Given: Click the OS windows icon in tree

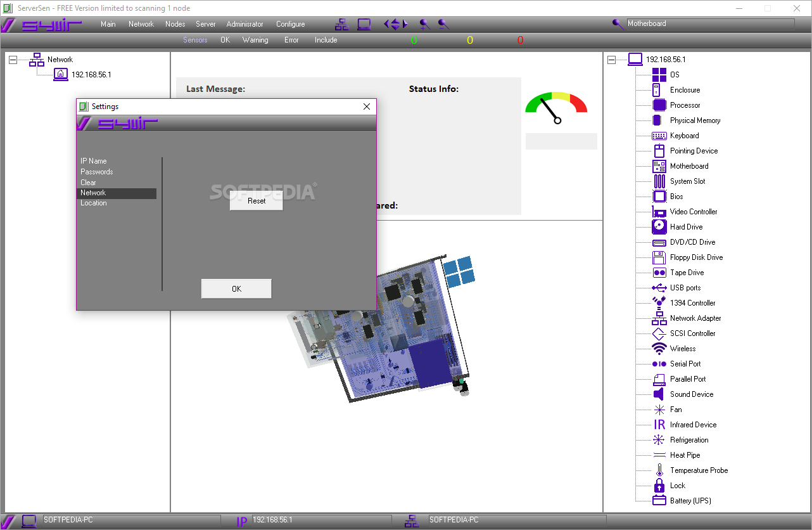Looking at the screenshot, I should [659, 75].
